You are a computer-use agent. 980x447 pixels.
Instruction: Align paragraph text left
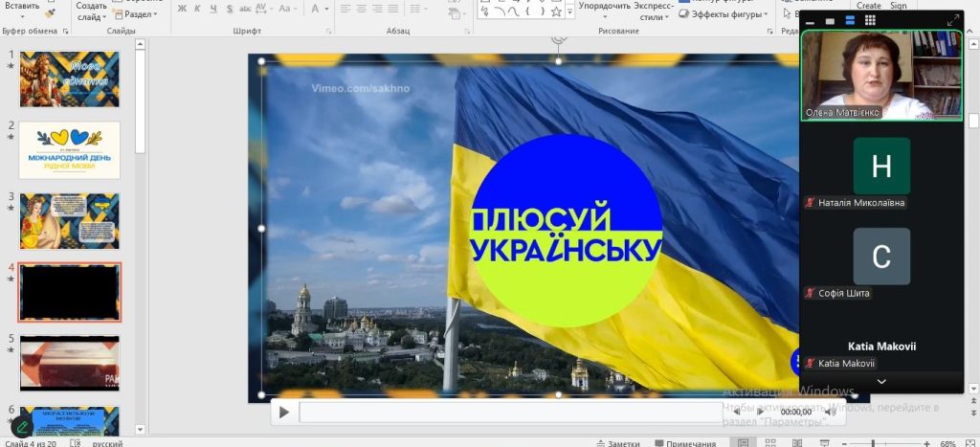[x=345, y=9]
